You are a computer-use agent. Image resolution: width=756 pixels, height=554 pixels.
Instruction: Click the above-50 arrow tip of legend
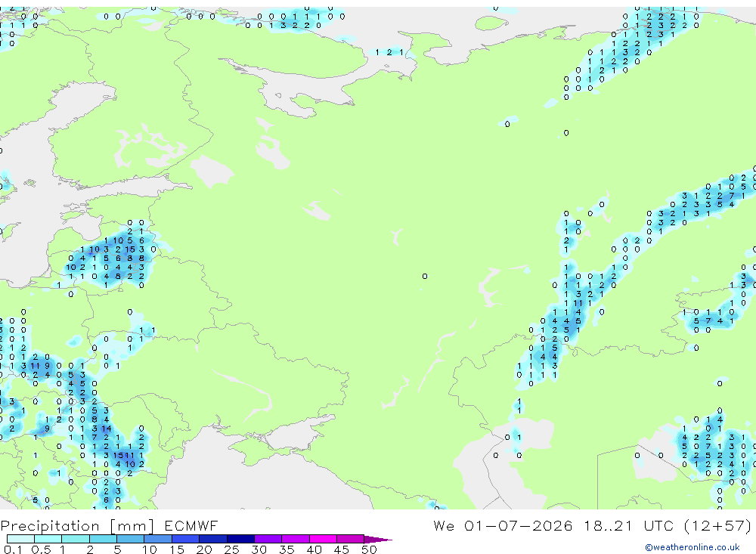tap(377, 540)
